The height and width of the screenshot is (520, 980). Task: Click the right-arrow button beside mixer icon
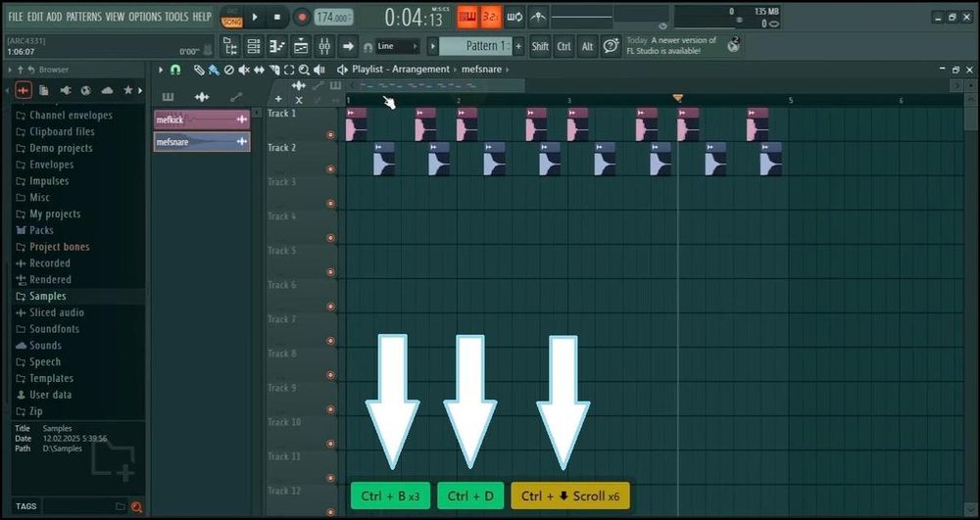(x=348, y=46)
